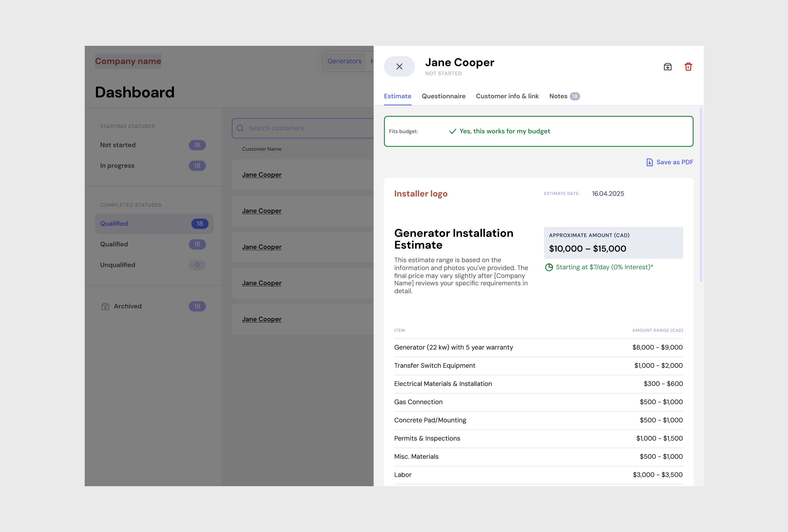Click the Gas Connection item
788x532 pixels.
pos(418,402)
